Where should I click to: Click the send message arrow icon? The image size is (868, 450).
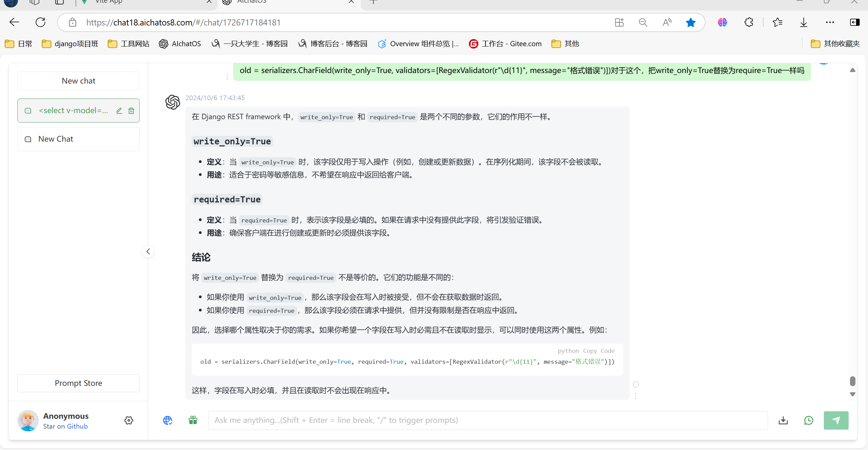coord(836,420)
